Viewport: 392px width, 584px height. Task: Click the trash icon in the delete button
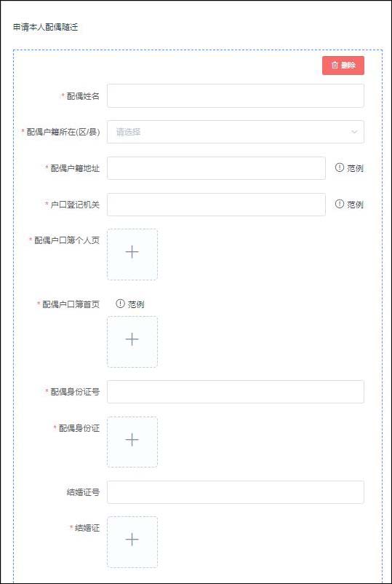click(x=335, y=66)
